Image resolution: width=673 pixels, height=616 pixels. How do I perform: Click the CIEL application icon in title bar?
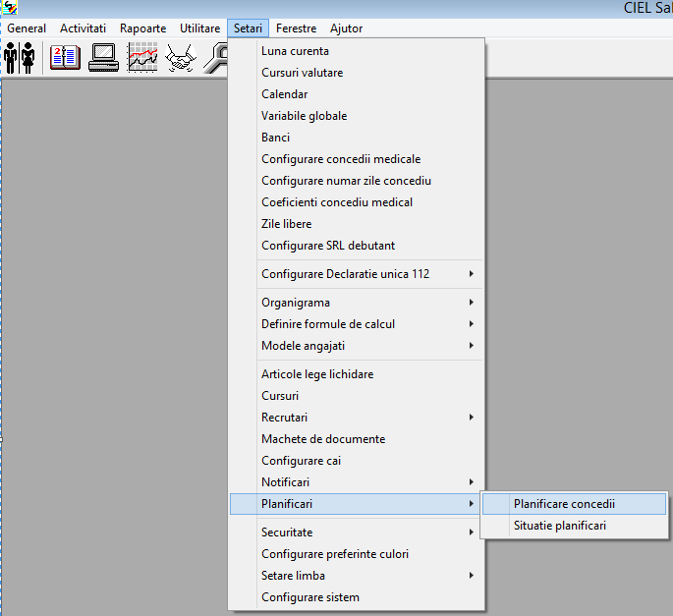pyautogui.click(x=10, y=7)
